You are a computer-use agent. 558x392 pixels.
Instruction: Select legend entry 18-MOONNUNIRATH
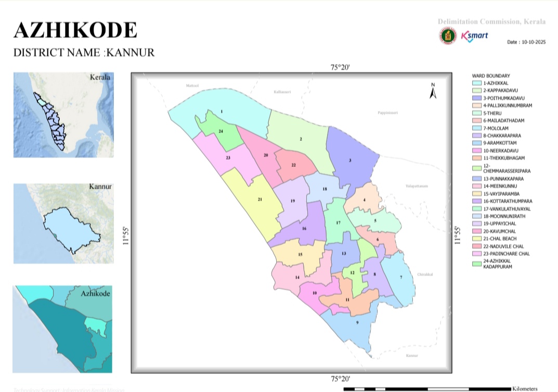(x=499, y=216)
